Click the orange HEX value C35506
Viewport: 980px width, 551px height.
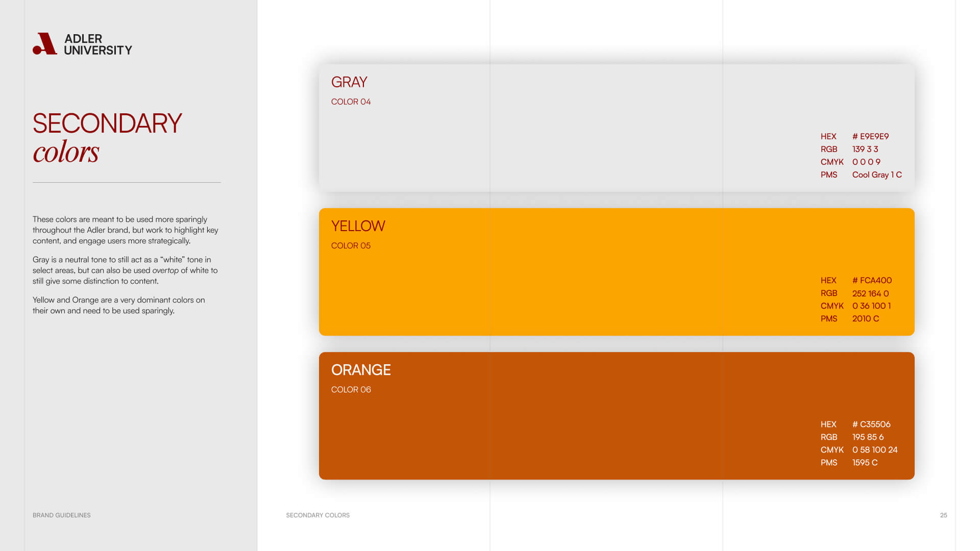(871, 424)
